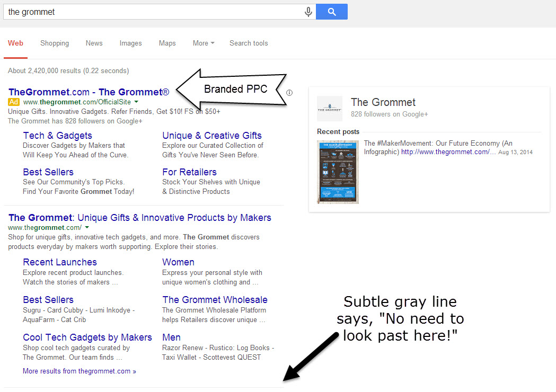The image size is (556, 392).
Task: Switch to the Images tab
Action: point(130,43)
